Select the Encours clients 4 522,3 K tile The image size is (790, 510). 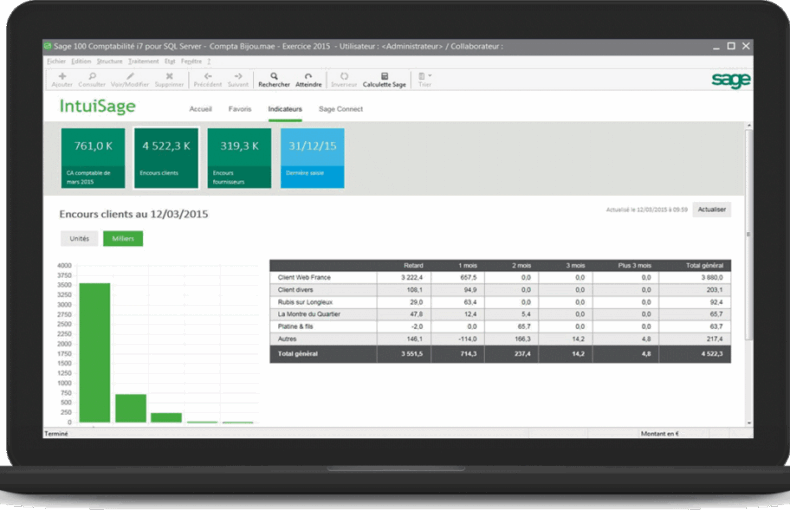166,158
